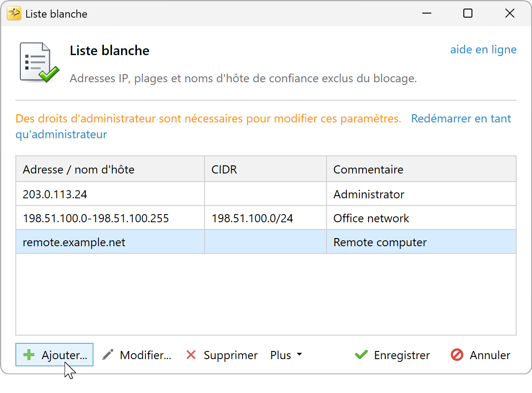Click the Supprimer button label

coord(230,355)
